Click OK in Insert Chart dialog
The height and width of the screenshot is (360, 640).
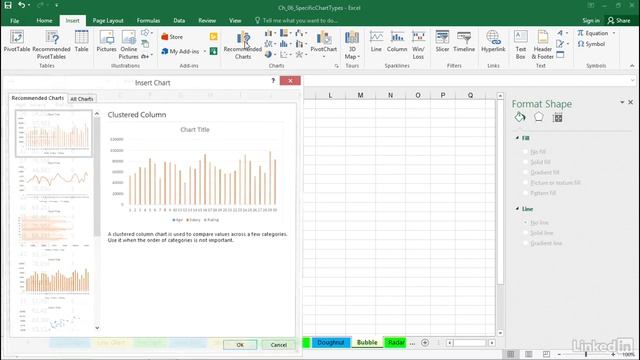pyautogui.click(x=240, y=345)
